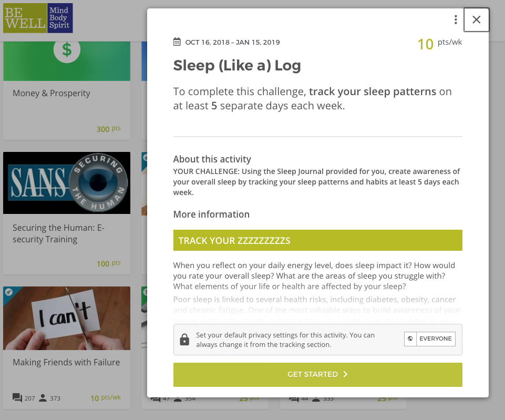Close the Sleep (Like a) Log dialog
Image resolution: width=505 pixels, height=420 pixels.
coord(476,19)
